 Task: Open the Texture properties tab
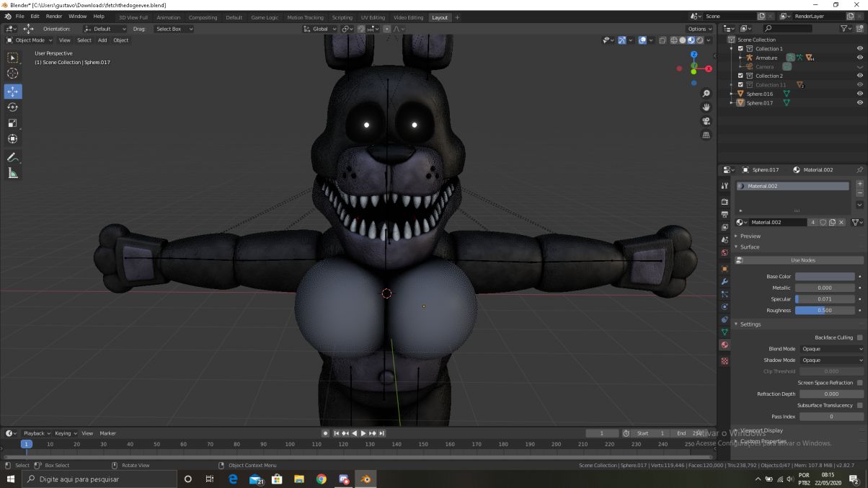(725, 361)
